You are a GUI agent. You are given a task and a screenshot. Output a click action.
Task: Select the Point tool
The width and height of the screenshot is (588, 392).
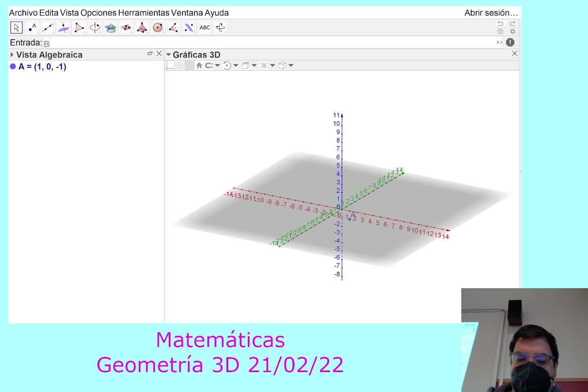pos(32,28)
